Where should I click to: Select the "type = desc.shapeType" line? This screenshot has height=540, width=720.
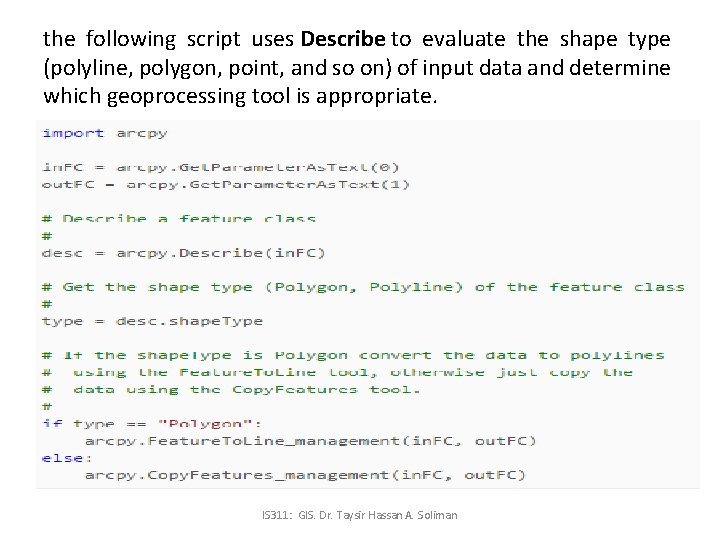(152, 321)
